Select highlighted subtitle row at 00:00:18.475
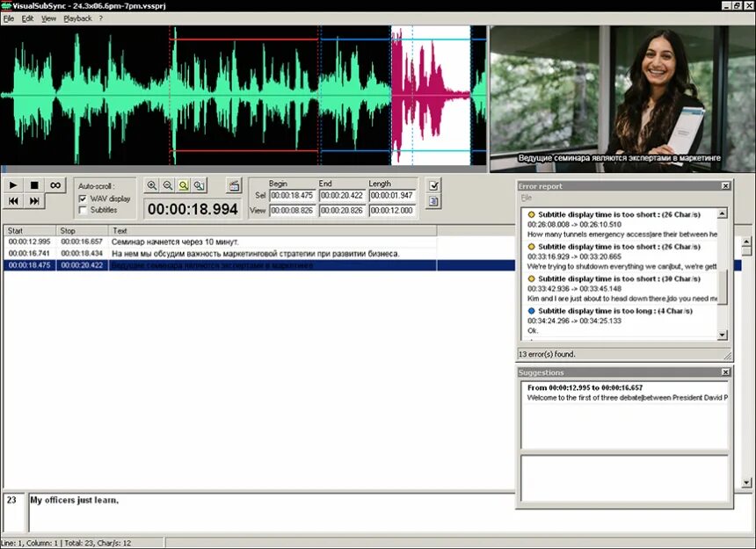 pyautogui.click(x=259, y=265)
